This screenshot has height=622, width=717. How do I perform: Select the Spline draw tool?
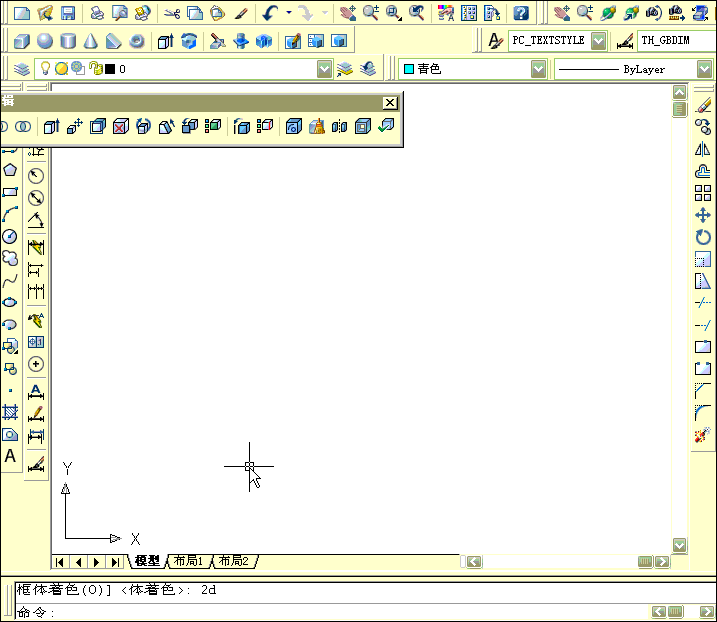[10, 280]
